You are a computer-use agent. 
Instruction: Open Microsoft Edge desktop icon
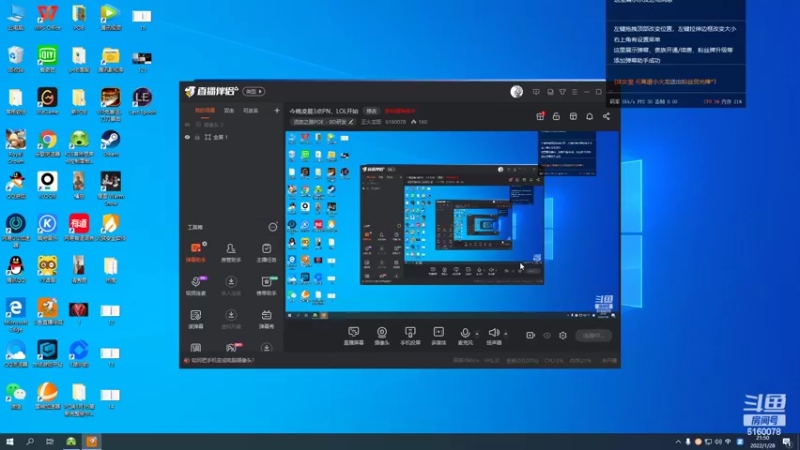point(16,315)
